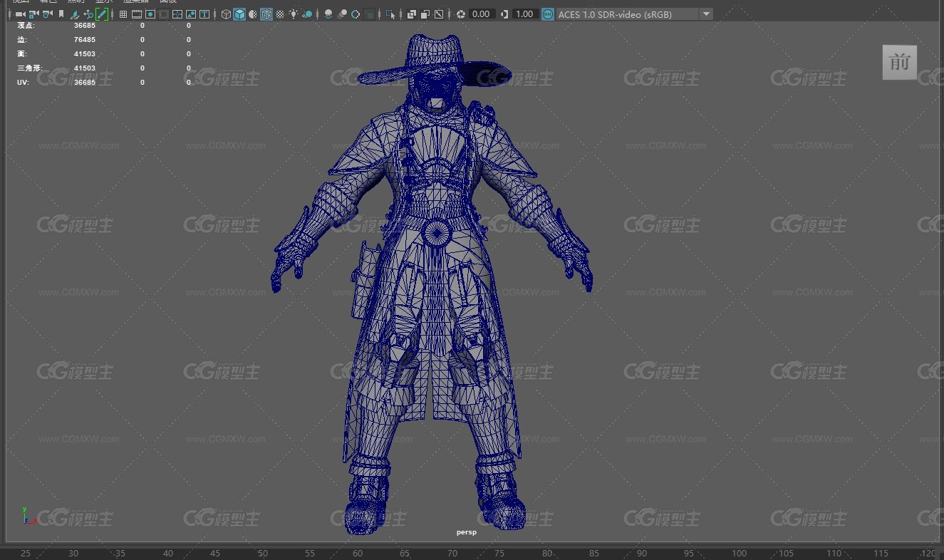Screen dimensions: 944x560
Task: Click the Film Gate icon
Action: (x=137, y=14)
